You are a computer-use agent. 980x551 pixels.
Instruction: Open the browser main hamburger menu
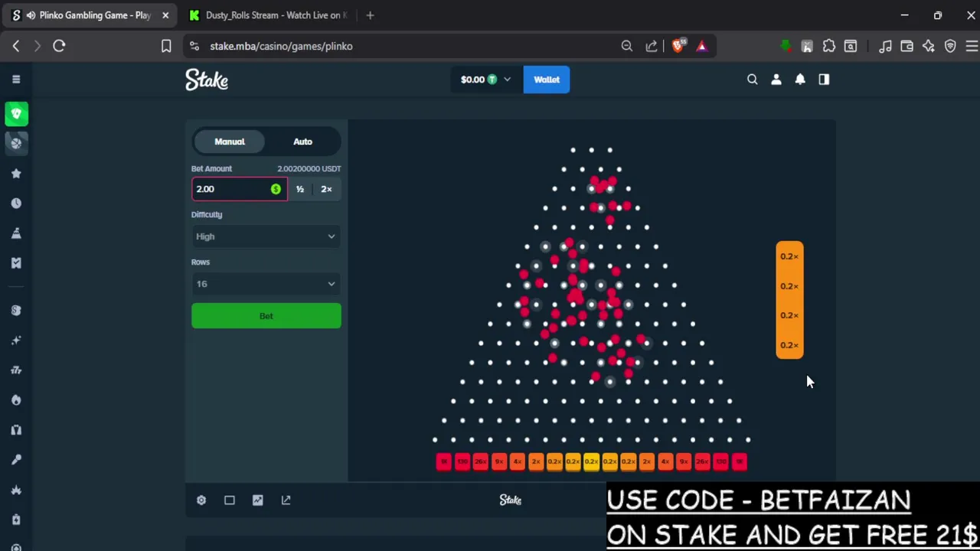tap(972, 46)
